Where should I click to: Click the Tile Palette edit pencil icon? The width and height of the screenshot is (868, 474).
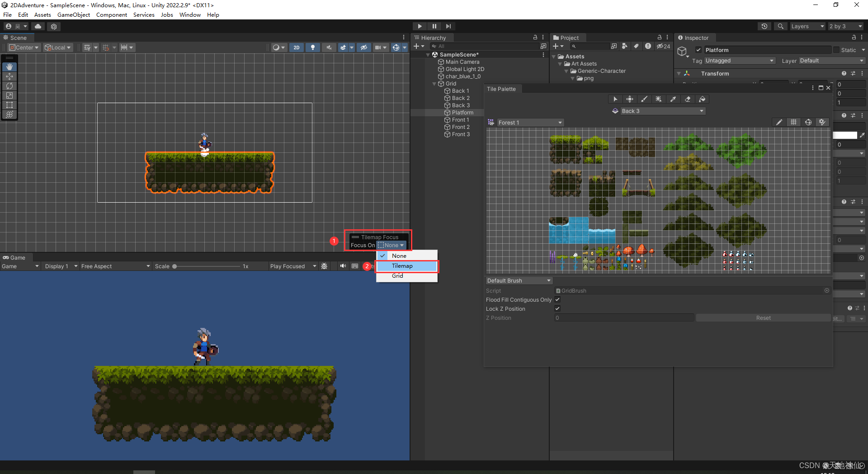(x=779, y=122)
